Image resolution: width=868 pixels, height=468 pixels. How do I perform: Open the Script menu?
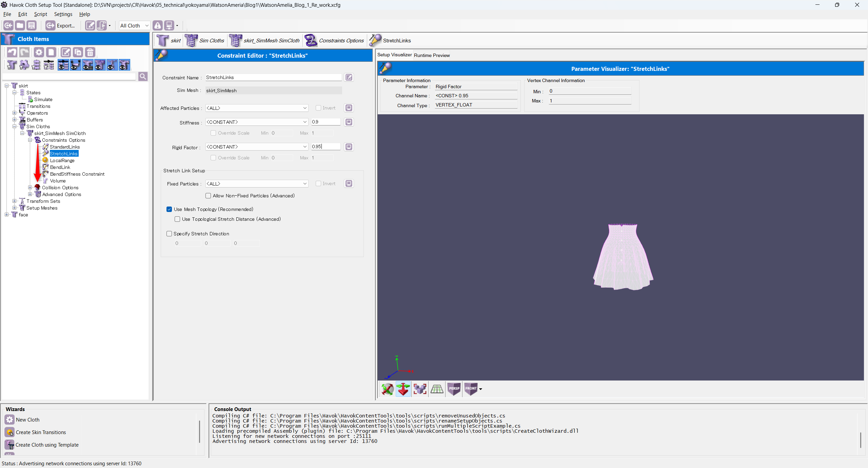(40, 14)
